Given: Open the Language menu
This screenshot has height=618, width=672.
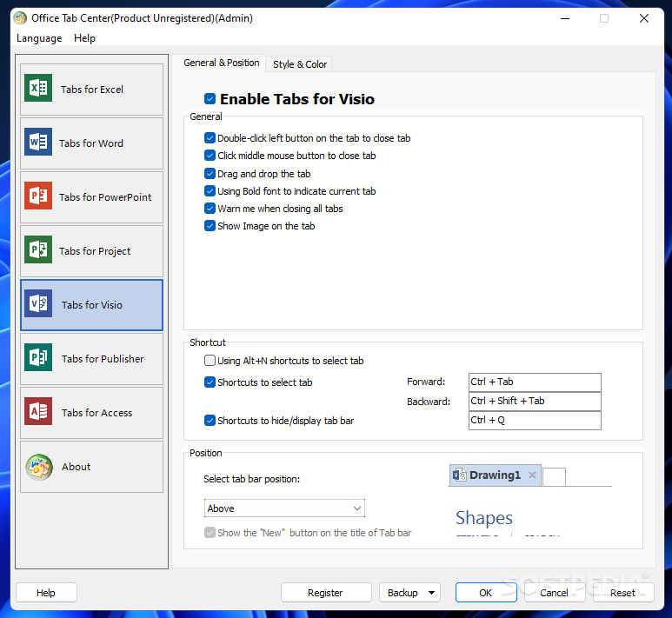Looking at the screenshot, I should [x=39, y=38].
